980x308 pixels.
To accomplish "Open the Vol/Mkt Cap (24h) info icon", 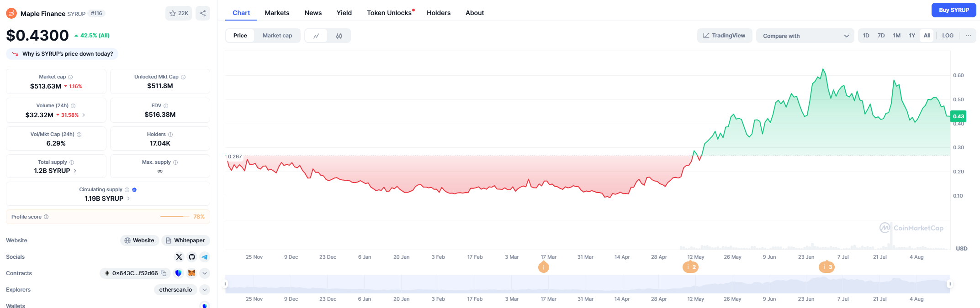I will tap(79, 135).
